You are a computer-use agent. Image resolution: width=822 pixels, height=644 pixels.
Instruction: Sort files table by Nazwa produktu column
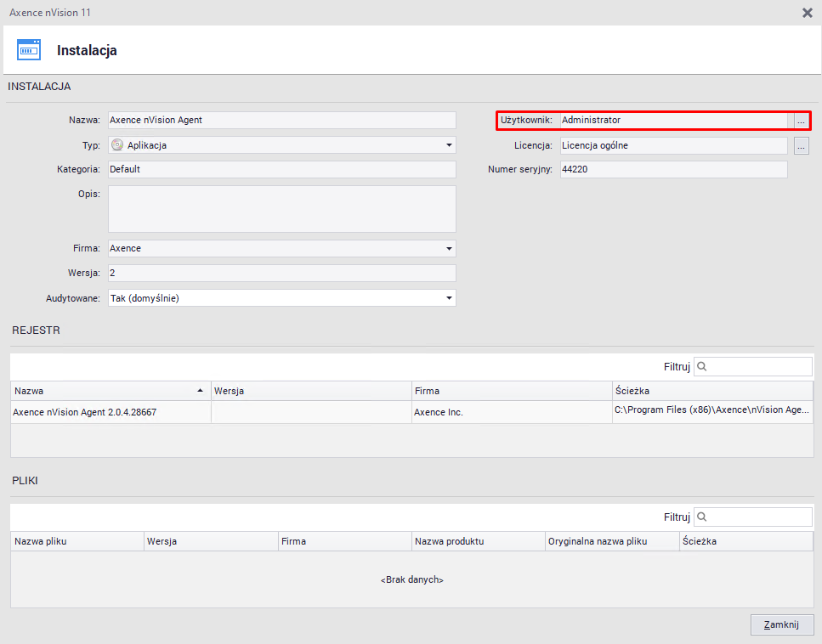point(476,541)
